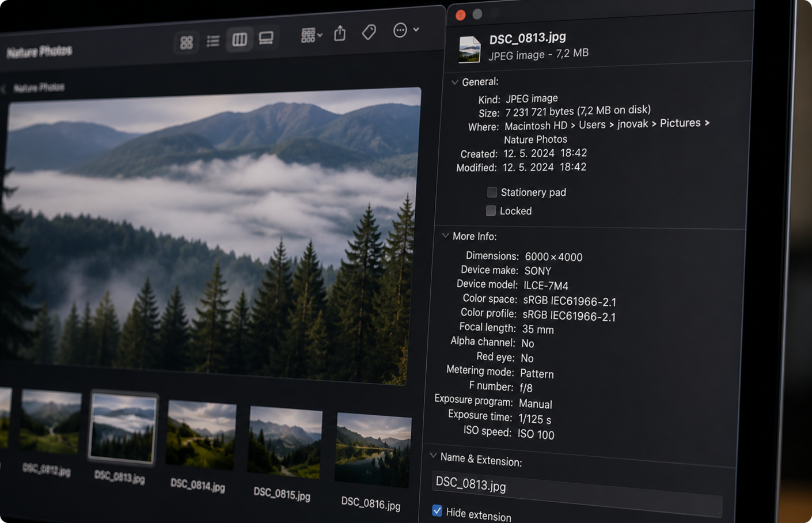Collapse the General section

click(454, 82)
